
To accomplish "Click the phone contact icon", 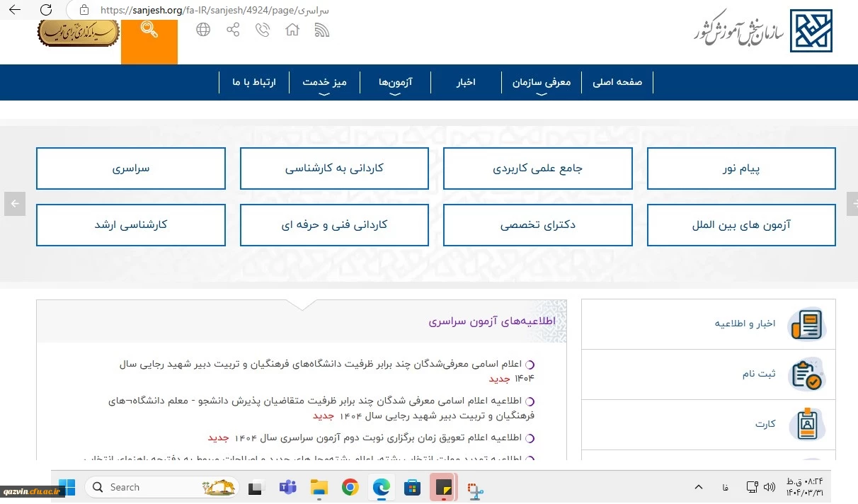I will tap(263, 30).
